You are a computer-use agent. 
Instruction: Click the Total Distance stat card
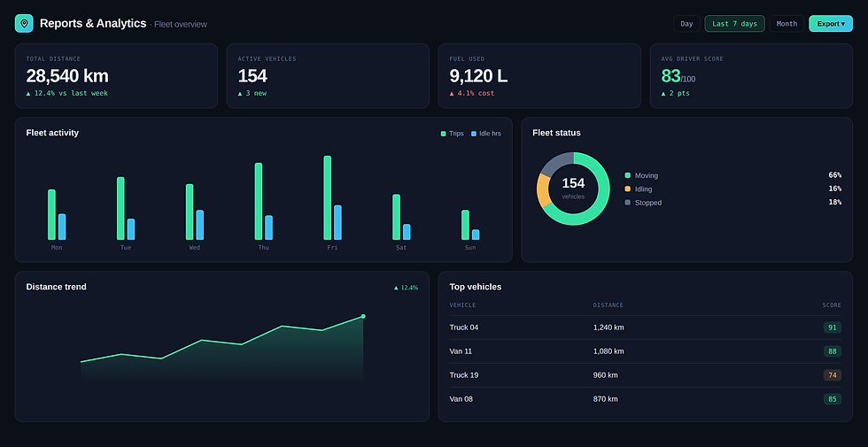tap(116, 76)
